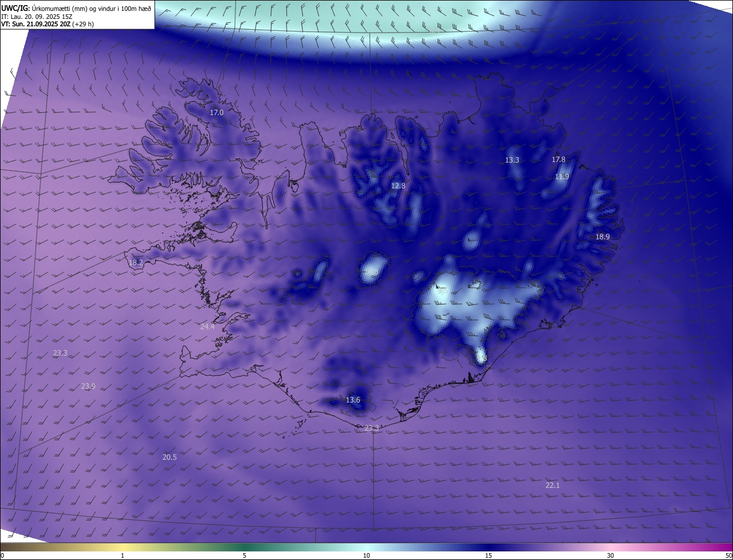Click the colorbar tick label 0

[x=2, y=555]
